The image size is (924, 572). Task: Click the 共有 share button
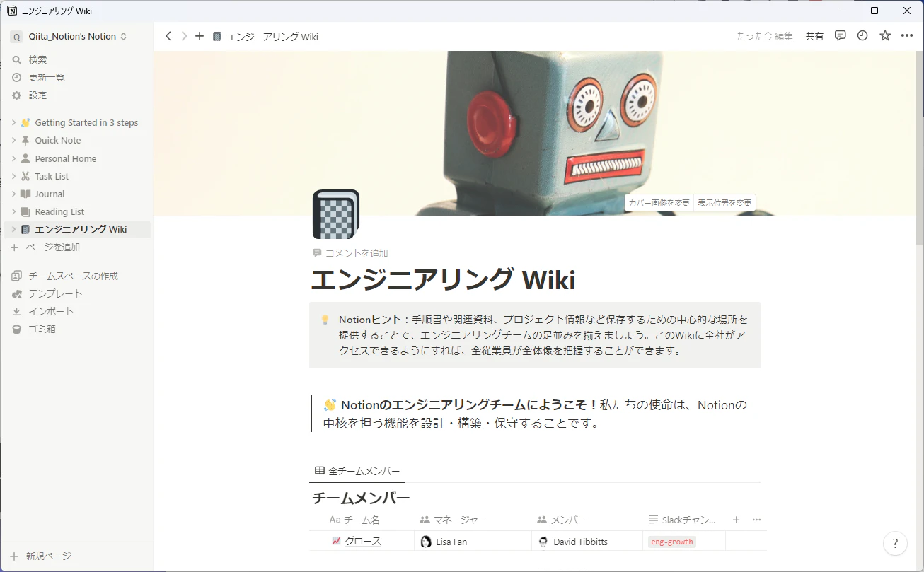814,36
